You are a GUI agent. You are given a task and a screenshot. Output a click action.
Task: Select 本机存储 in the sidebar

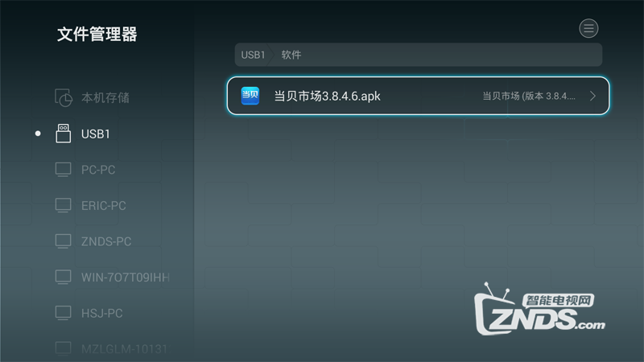coord(105,97)
